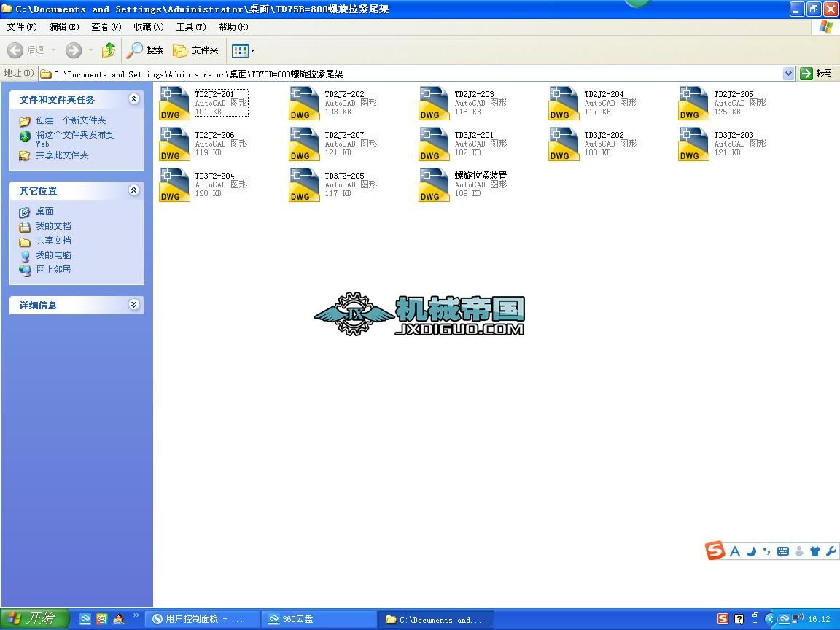
Task: Click the Sogou S tray icon
Action: pos(723,619)
